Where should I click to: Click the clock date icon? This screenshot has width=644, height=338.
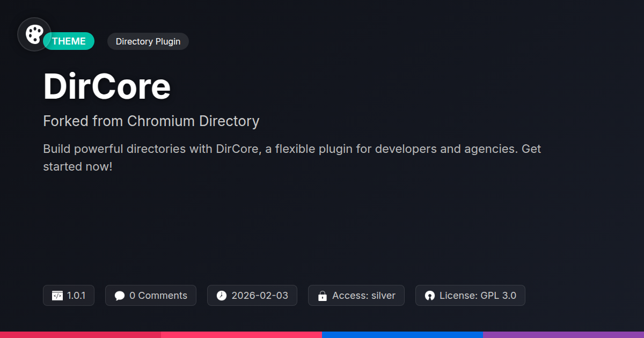(x=222, y=296)
